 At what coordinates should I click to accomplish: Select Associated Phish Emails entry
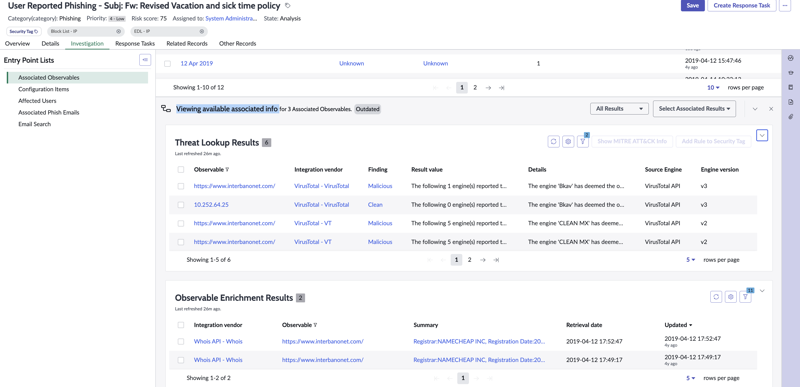pyautogui.click(x=48, y=113)
